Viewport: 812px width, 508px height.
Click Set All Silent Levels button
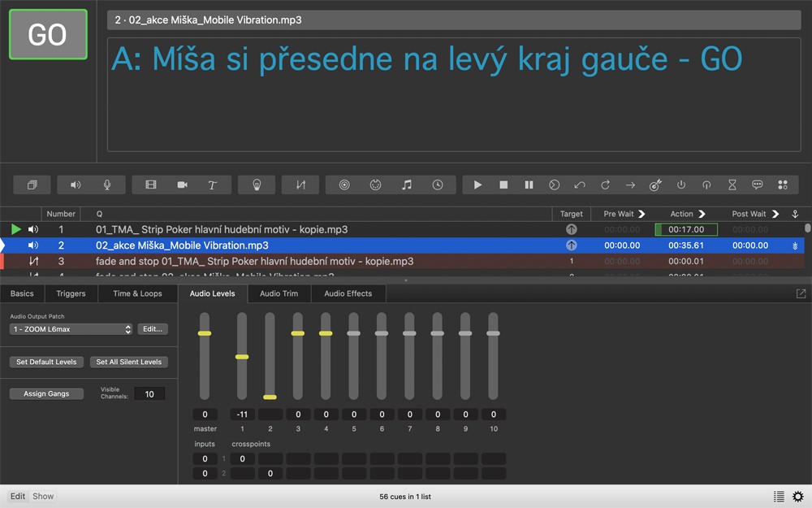128,362
